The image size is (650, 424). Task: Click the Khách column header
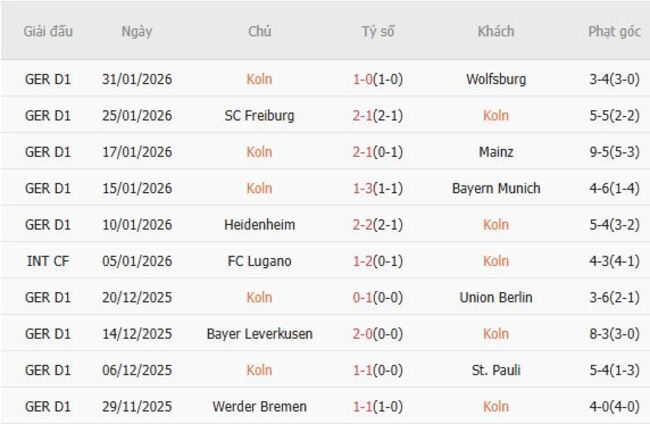[496, 31]
